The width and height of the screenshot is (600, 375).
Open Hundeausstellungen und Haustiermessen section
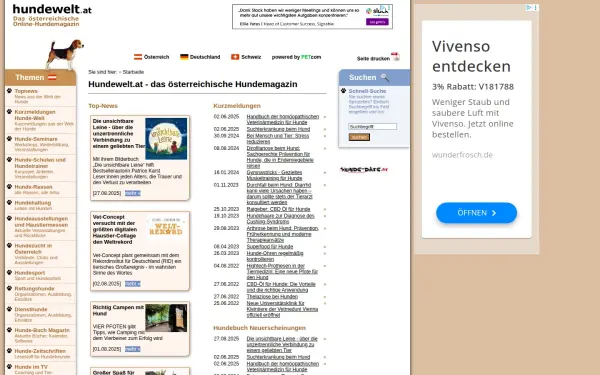pos(41,222)
